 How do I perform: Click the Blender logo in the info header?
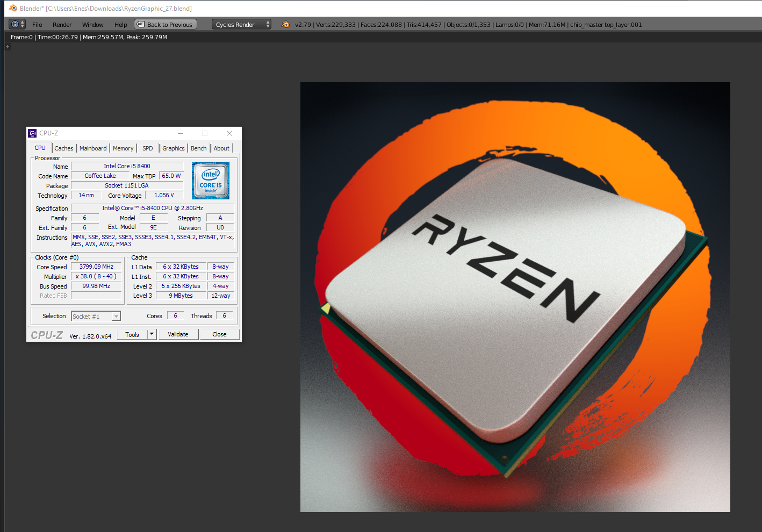[285, 24]
